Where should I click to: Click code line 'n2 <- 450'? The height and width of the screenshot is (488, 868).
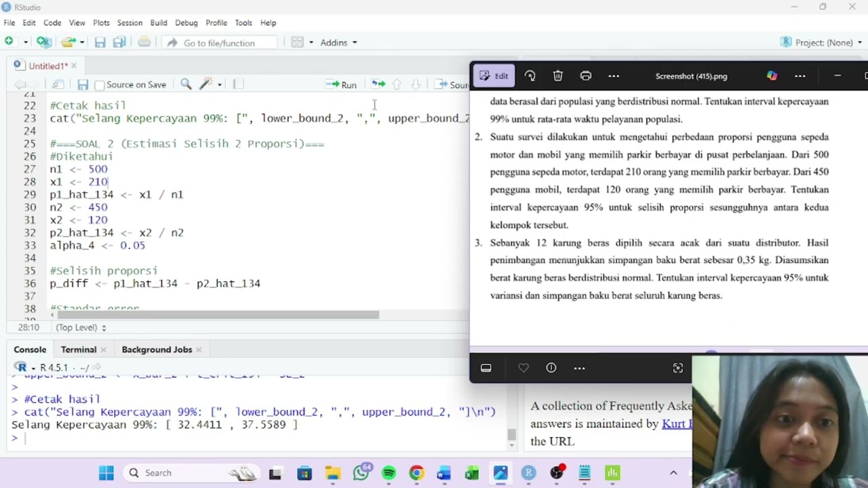[x=78, y=207]
